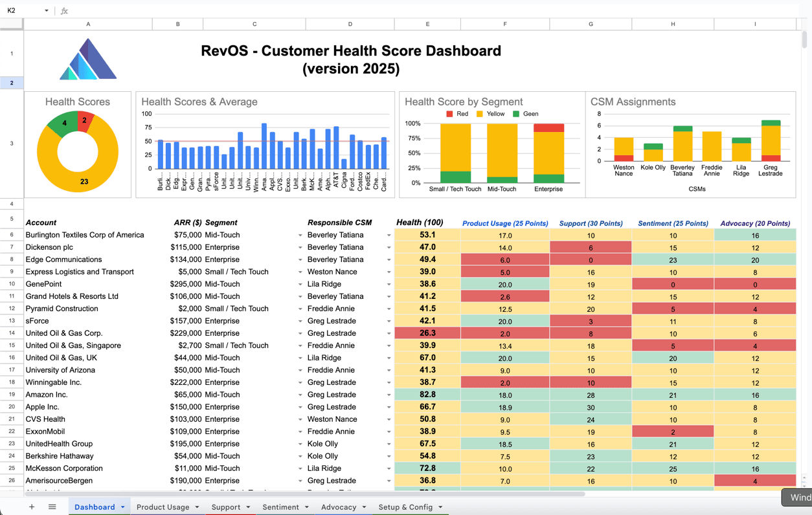The image size is (812, 515).
Task: Select row 14 header
Action: pyautogui.click(x=12, y=333)
